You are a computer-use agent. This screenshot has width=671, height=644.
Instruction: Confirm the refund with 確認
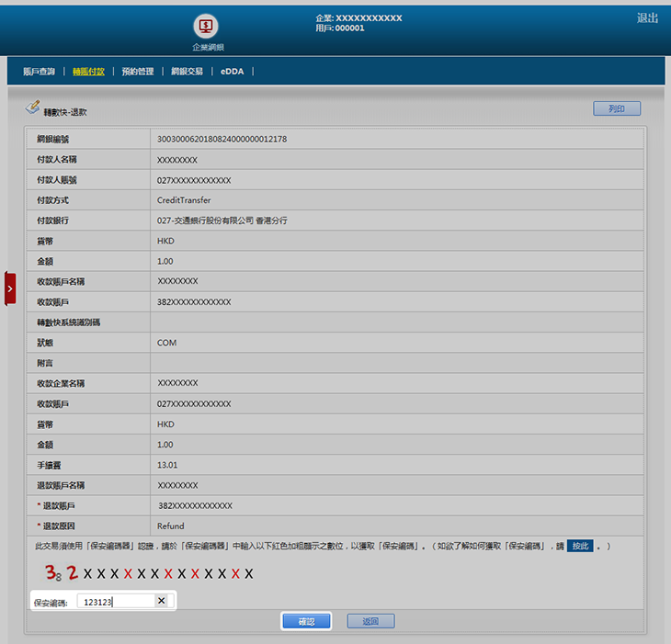pyautogui.click(x=306, y=622)
